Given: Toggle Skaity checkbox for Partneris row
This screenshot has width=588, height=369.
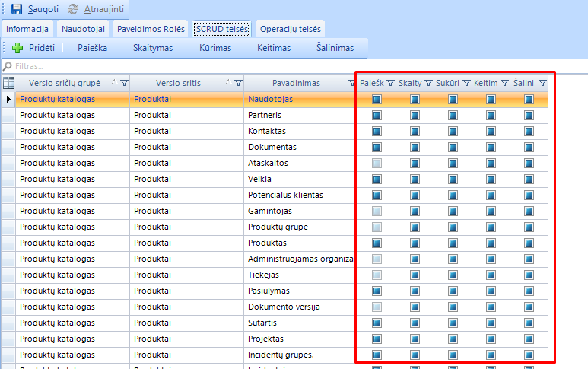Looking at the screenshot, I should click(x=415, y=115).
